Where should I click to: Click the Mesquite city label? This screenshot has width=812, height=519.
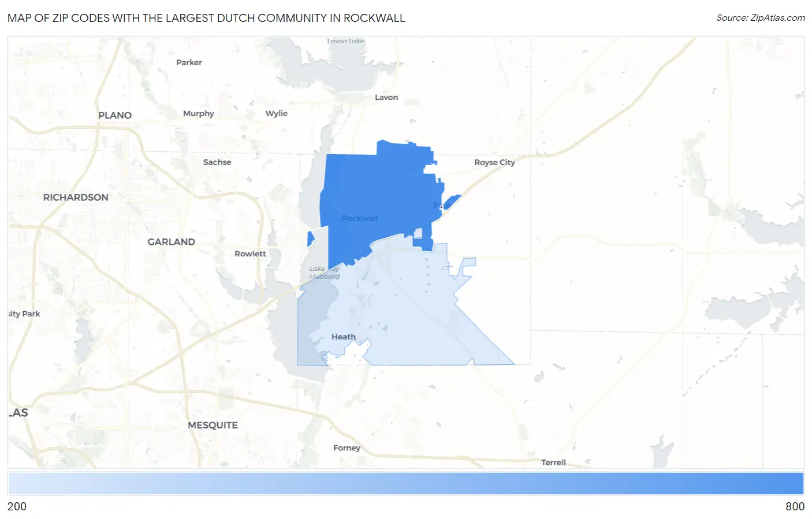(213, 425)
